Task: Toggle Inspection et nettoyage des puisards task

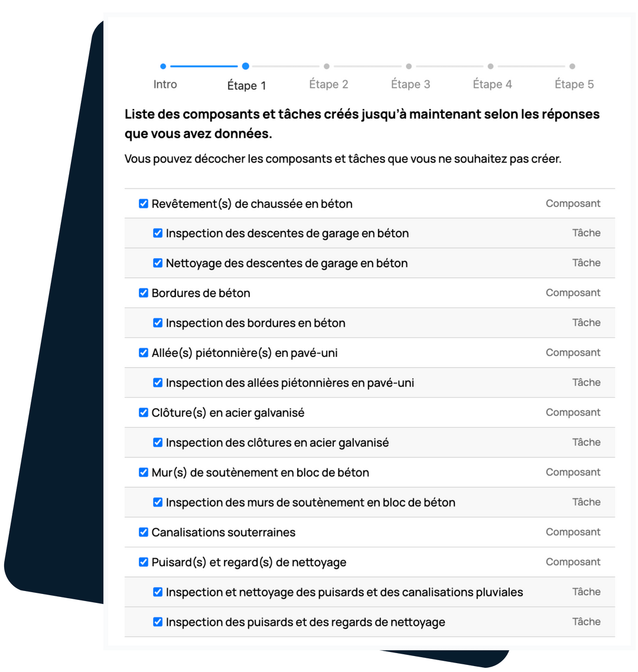Action: pyautogui.click(x=157, y=592)
